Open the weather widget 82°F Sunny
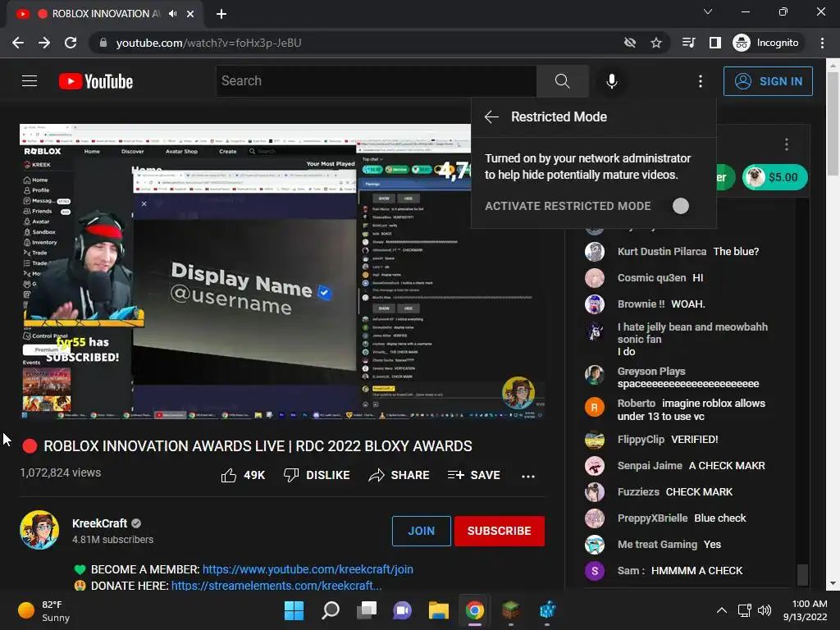This screenshot has height=630, width=840. coord(44,610)
